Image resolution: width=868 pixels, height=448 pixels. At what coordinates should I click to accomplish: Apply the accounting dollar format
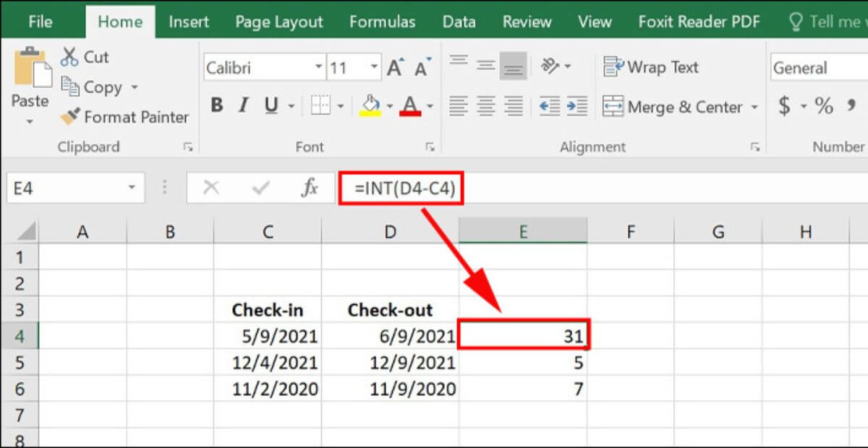pyautogui.click(x=784, y=106)
